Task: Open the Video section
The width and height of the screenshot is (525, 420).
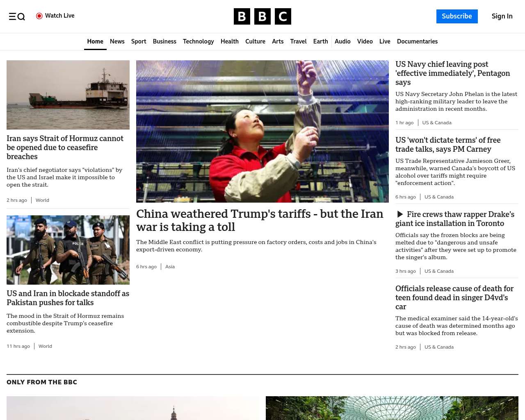Action: (365, 41)
